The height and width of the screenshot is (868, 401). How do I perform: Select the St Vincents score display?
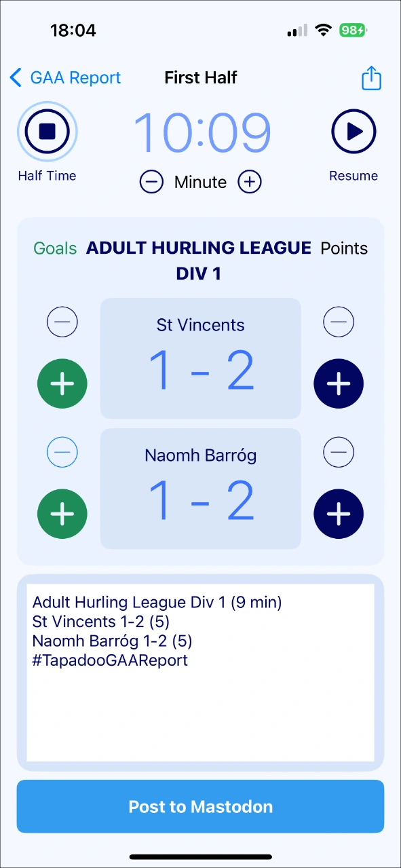coord(200,358)
